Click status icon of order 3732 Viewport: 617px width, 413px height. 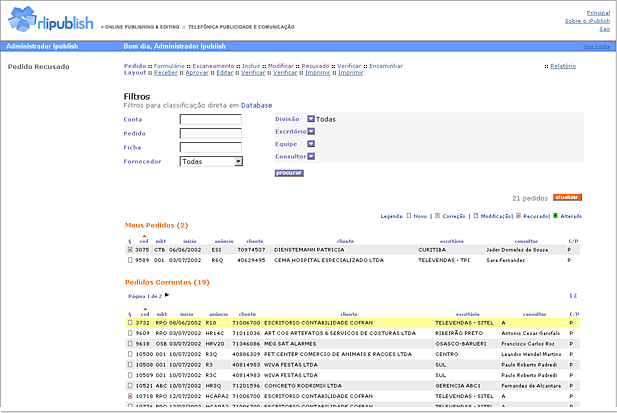pyautogui.click(x=130, y=323)
